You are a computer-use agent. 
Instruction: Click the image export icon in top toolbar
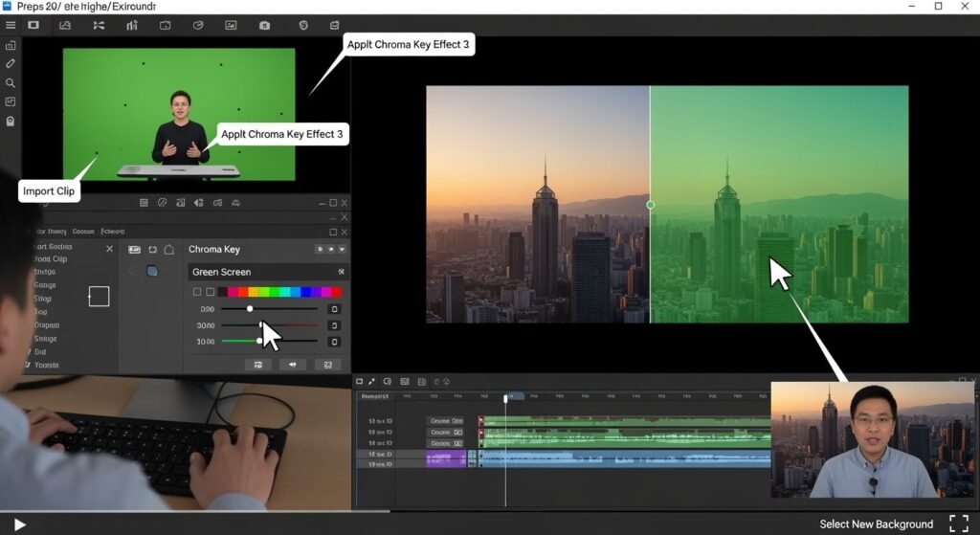point(65,25)
